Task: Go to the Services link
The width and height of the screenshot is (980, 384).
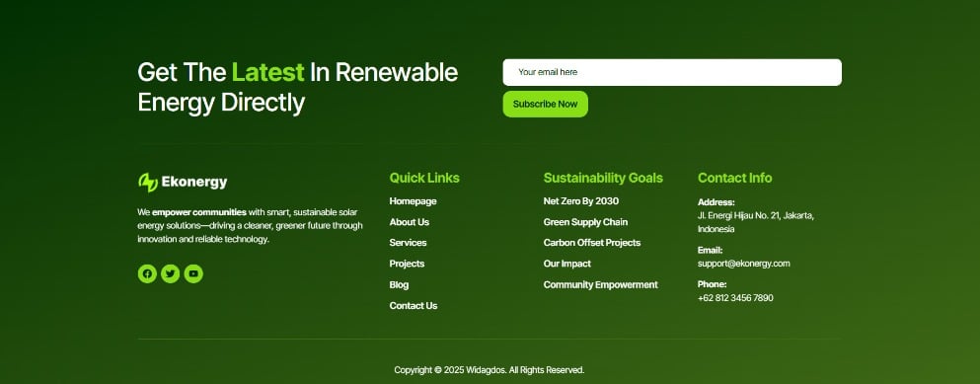Action: coord(409,243)
